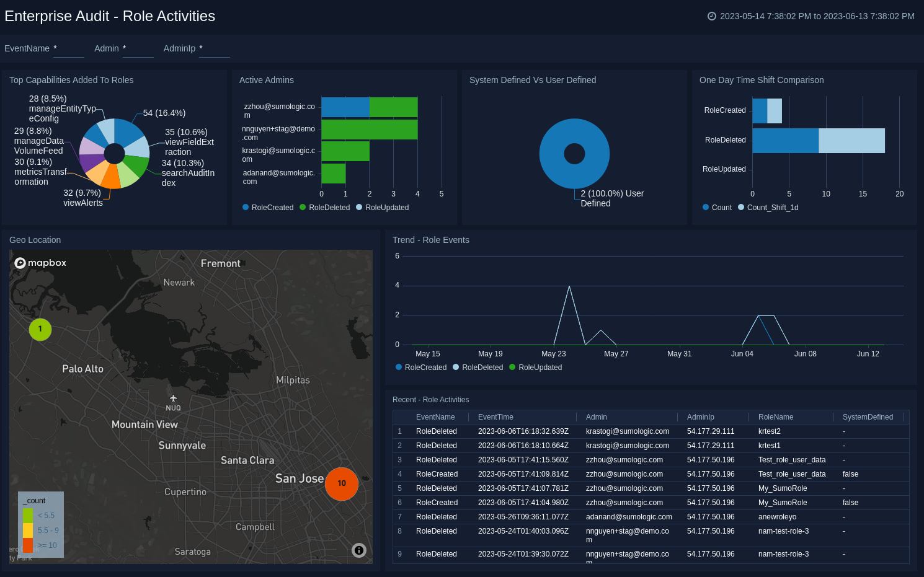Click the Mapbox logo on the map
The image size is (924, 577).
(40, 263)
